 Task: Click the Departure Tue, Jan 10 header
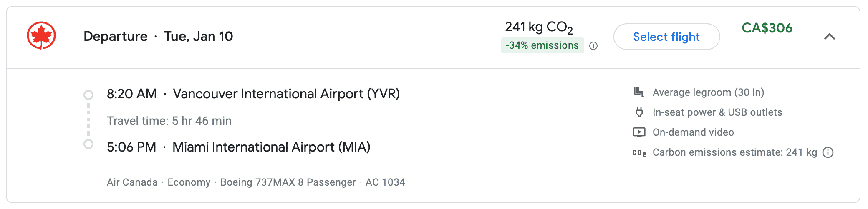(158, 36)
